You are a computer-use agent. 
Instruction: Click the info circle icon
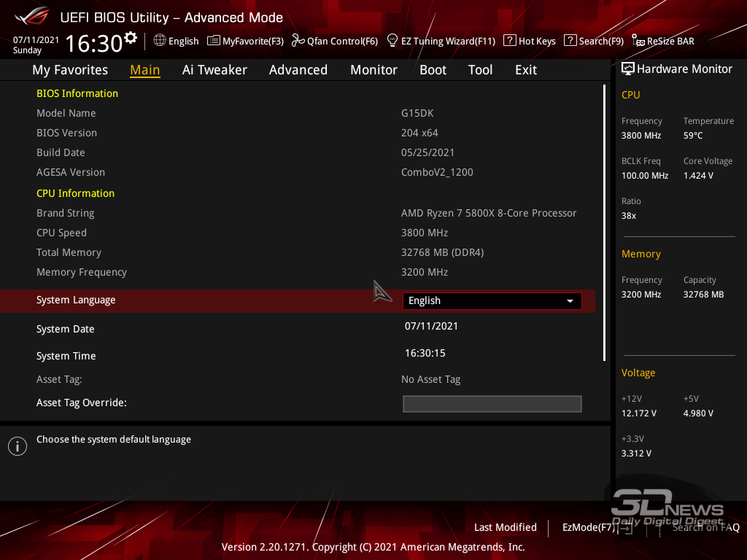(18, 446)
